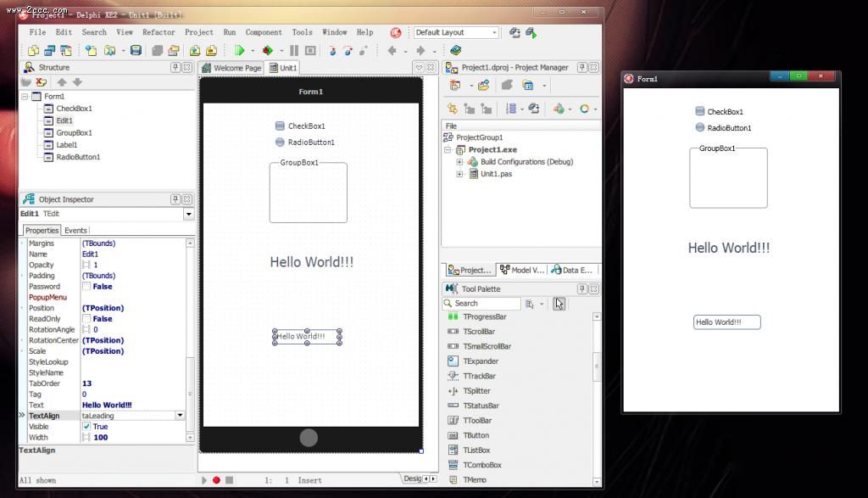
Task: Close the Object Inspector panel
Action: [187, 199]
